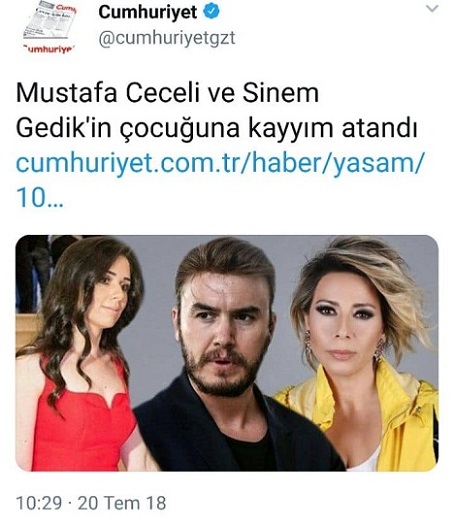Image resolution: width=454 pixels, height=525 pixels.
Task: Click the tweet headline about kayyım atandı
Action: pos(217,110)
